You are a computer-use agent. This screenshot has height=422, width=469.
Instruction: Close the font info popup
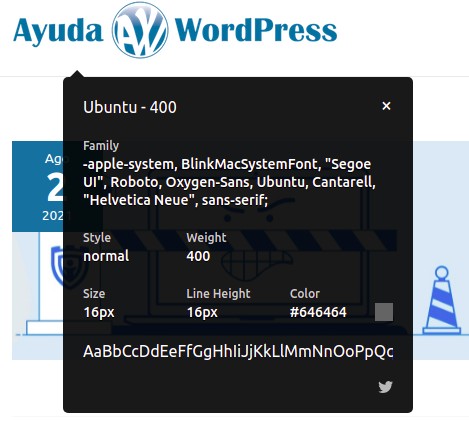pyautogui.click(x=386, y=106)
